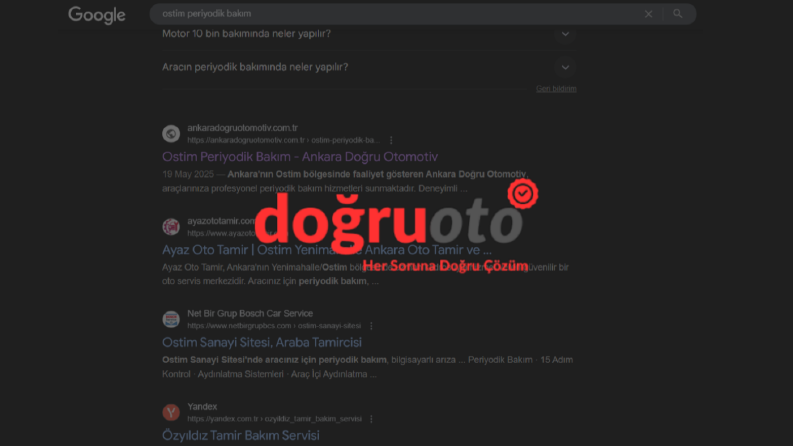793x446 pixels.
Task: Open more options for the Yandex result
Action: tap(371, 419)
